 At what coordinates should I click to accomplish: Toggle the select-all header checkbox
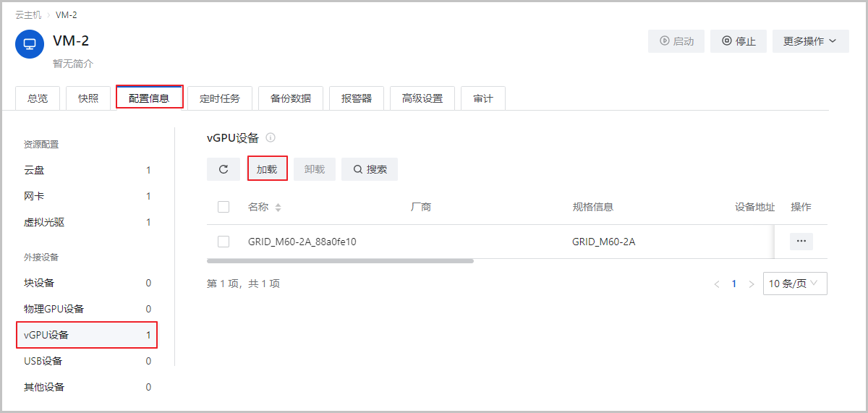[x=224, y=207]
